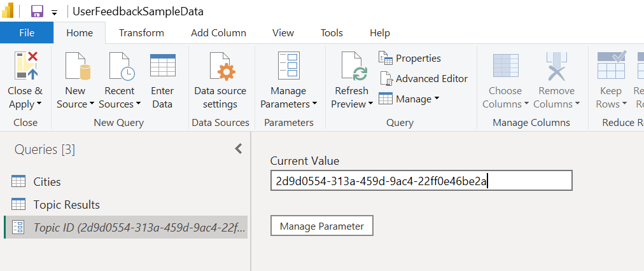644x271 pixels.
Task: Expand the Refresh Preview dropdown arrow
Action: 370,104
